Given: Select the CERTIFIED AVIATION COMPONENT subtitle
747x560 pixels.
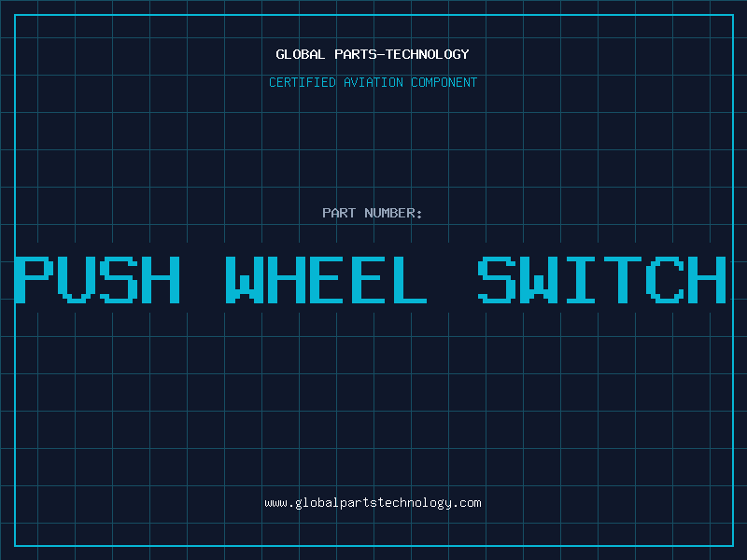Looking at the screenshot, I should pos(373,82).
